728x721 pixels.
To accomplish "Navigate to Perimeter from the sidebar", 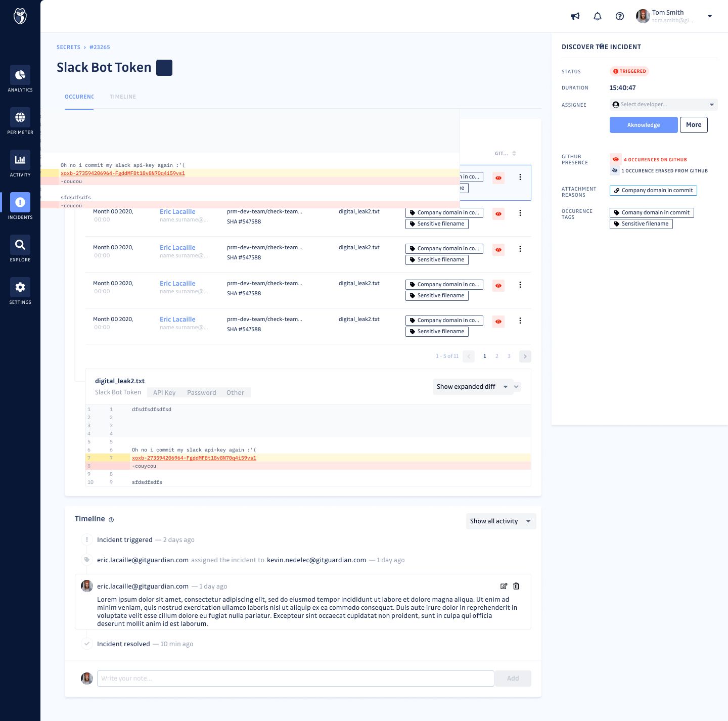I will click(20, 121).
